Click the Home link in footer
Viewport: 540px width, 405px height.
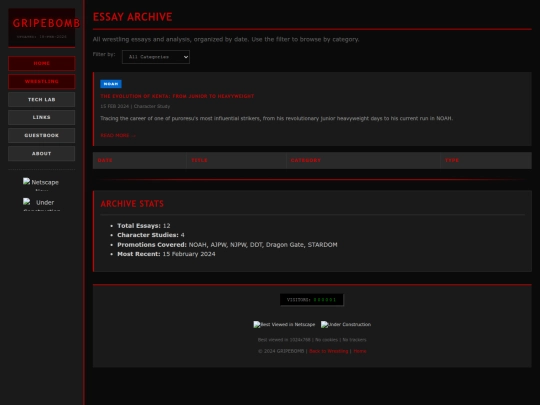point(360,351)
